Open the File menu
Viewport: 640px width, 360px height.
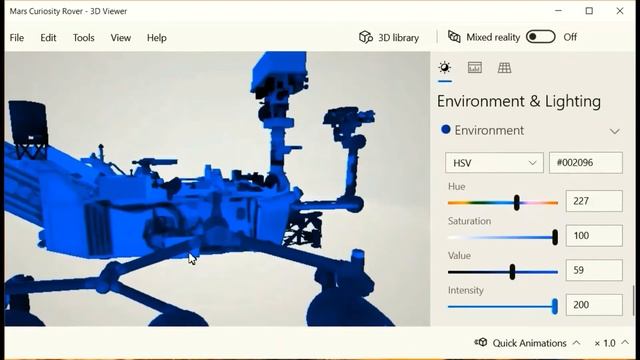17,38
